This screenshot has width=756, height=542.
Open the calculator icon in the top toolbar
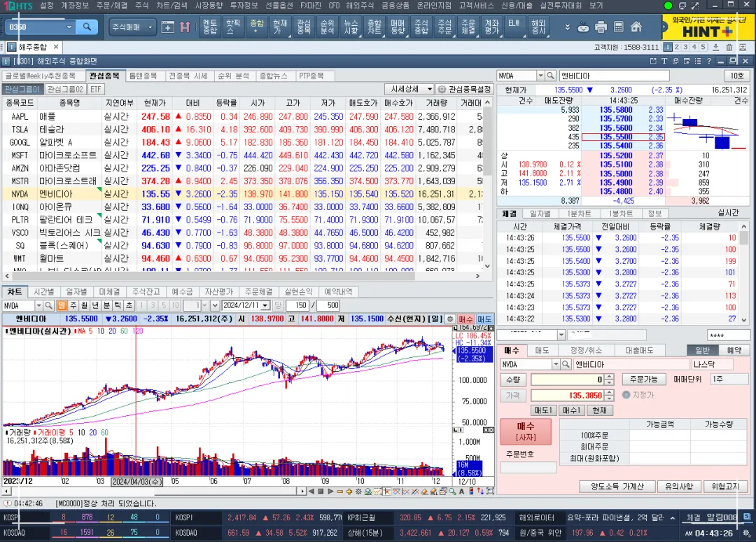click(619, 27)
